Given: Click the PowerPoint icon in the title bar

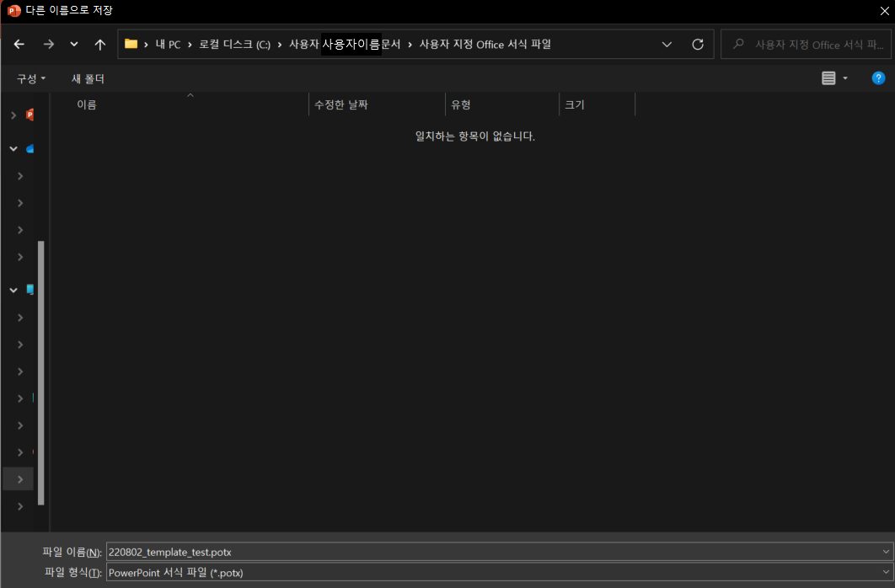Looking at the screenshot, I should click(13, 10).
